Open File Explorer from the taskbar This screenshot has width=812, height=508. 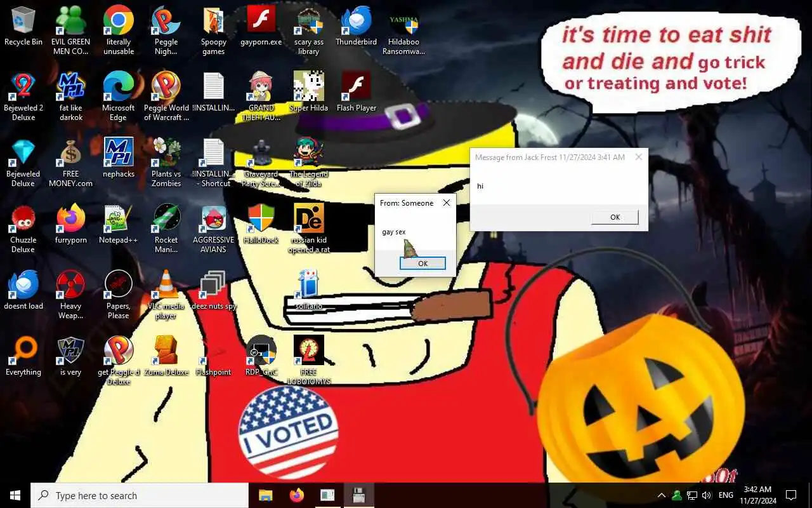[265, 495]
